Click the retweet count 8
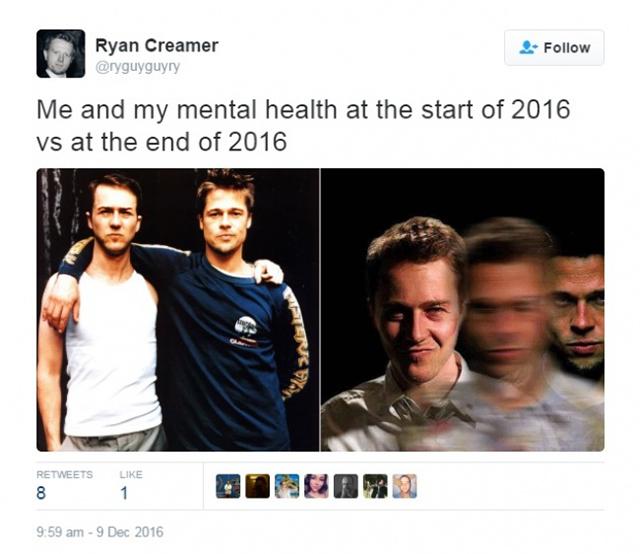 click(x=41, y=493)
